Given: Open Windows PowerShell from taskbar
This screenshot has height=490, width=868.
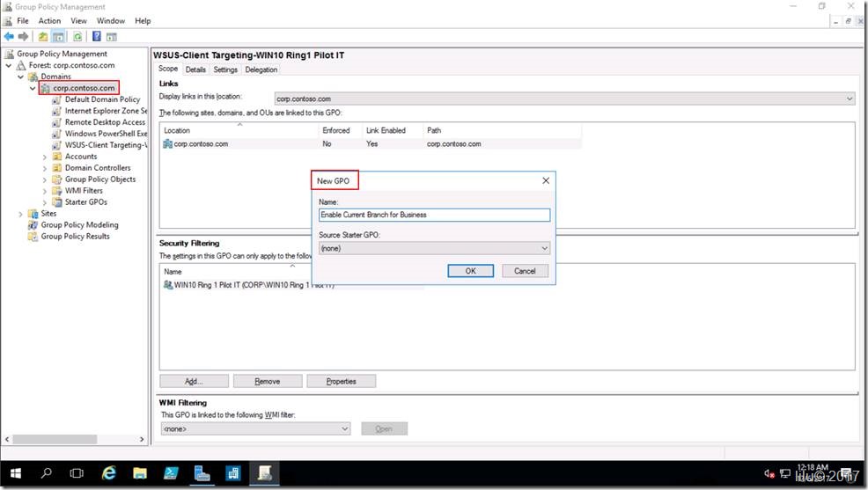Looking at the screenshot, I should coord(171,473).
